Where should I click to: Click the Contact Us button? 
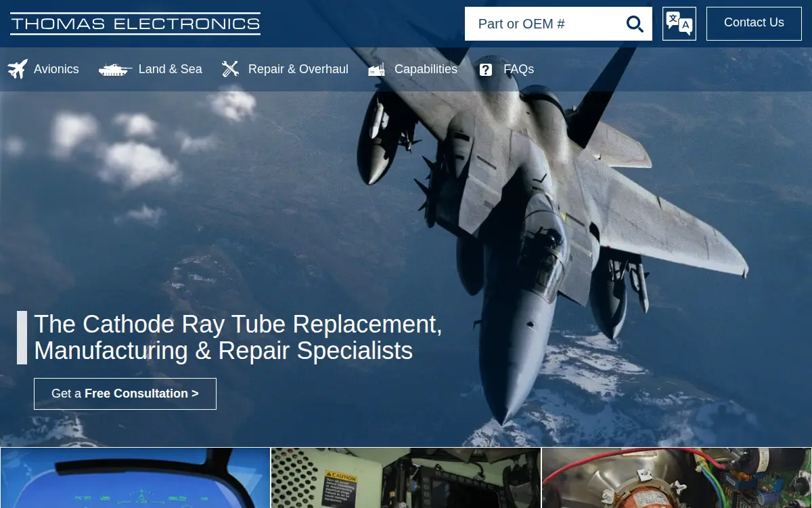click(754, 24)
